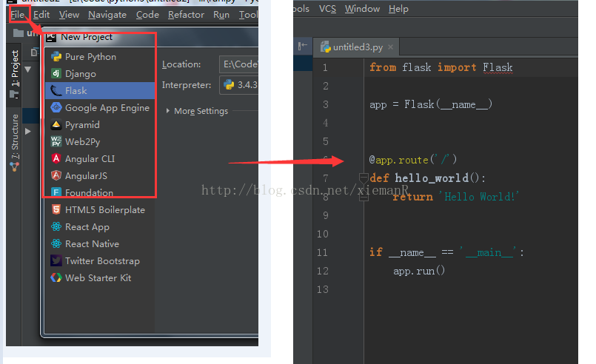Expand the project tree right arrow
Viewport: 596px width, 364px height.
point(27,132)
